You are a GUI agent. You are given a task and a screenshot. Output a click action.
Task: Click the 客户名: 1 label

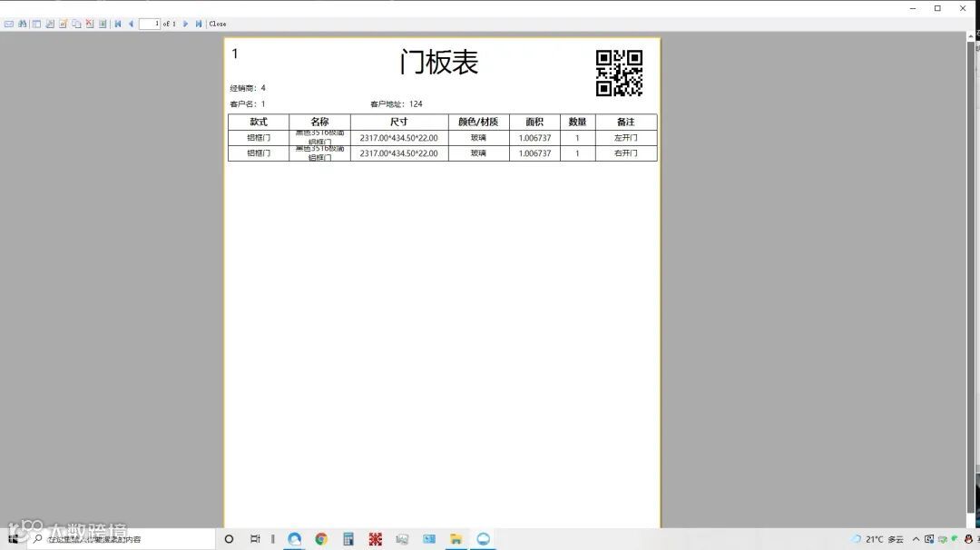tap(248, 103)
